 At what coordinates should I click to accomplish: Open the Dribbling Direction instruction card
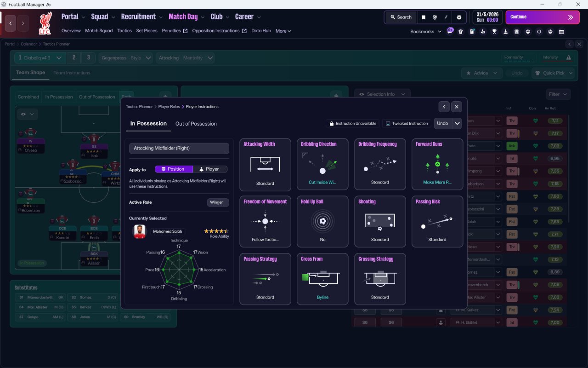[322, 165]
